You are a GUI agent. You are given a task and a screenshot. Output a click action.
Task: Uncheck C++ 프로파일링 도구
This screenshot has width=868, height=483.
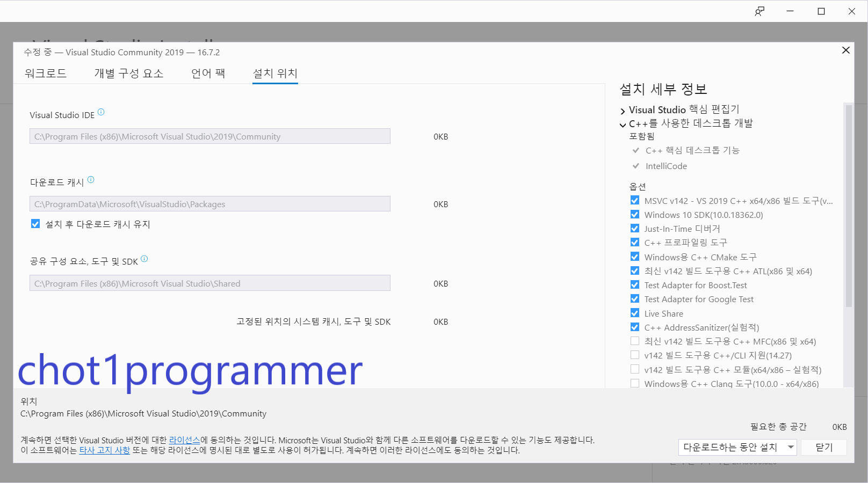(x=635, y=242)
